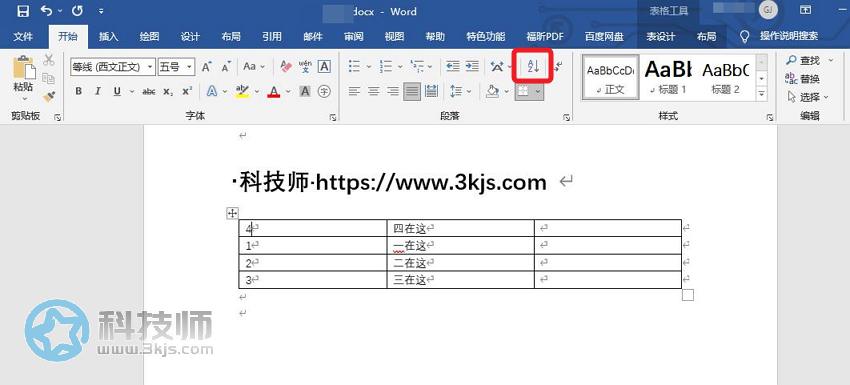850x385 pixels.
Task: Click the Multilevel List icon
Action: tap(417, 67)
